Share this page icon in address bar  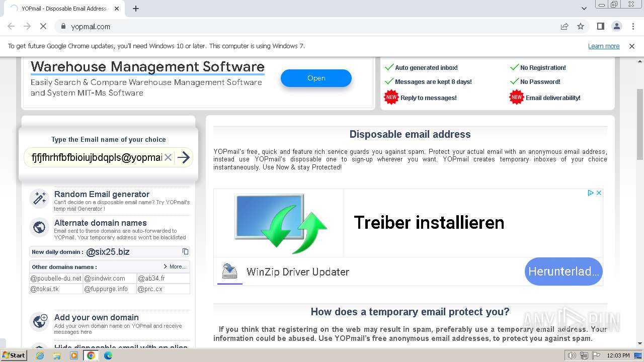click(565, 26)
